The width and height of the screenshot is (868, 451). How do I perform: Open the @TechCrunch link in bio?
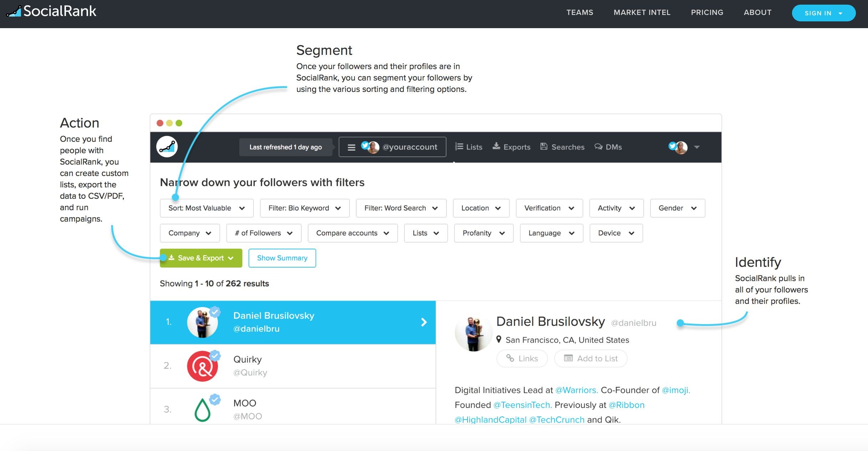point(557,420)
